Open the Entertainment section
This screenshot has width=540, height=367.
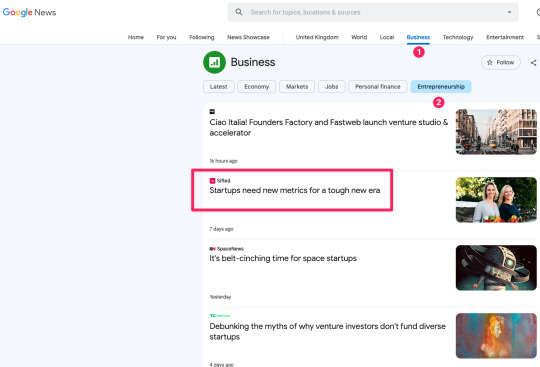pos(505,37)
